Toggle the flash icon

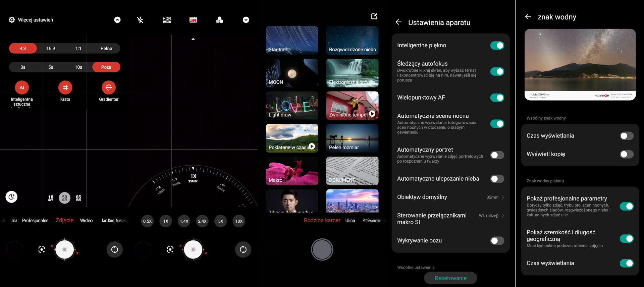coord(140,20)
